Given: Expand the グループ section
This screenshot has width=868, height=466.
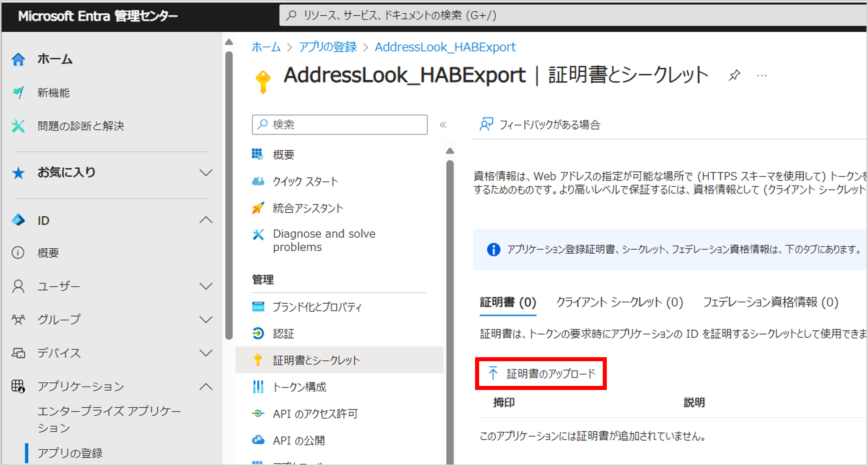Looking at the screenshot, I should [x=207, y=319].
